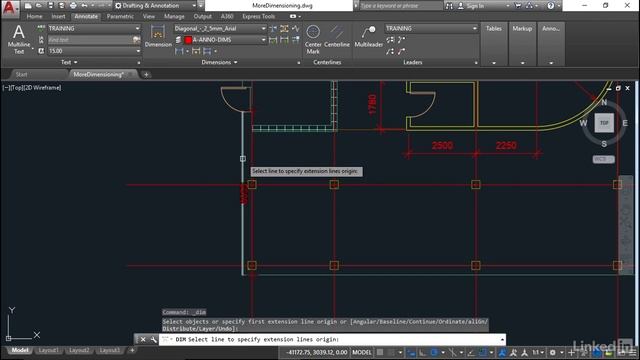
Task: Choose the Multileader tool
Action: coord(368,36)
